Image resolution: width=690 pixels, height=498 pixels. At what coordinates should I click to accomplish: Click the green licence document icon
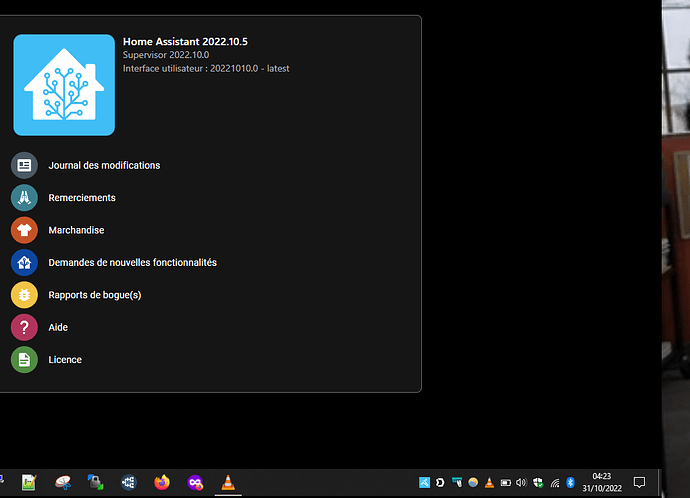(24, 360)
